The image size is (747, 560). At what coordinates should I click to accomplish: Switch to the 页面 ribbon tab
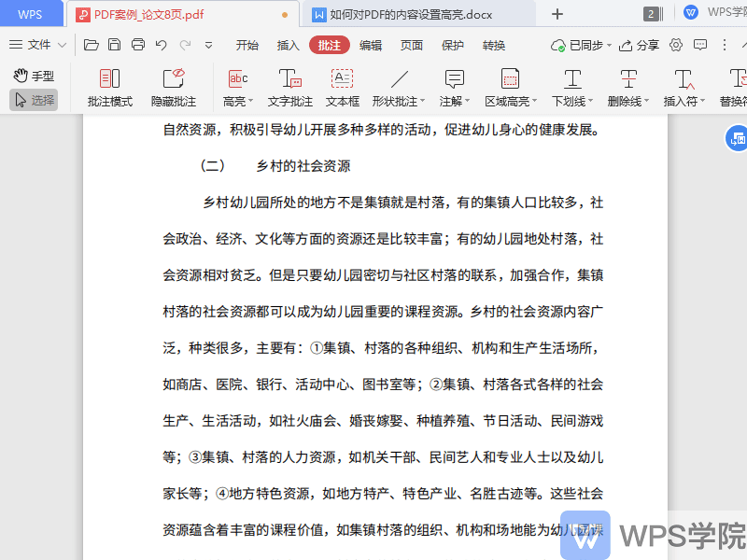click(412, 45)
